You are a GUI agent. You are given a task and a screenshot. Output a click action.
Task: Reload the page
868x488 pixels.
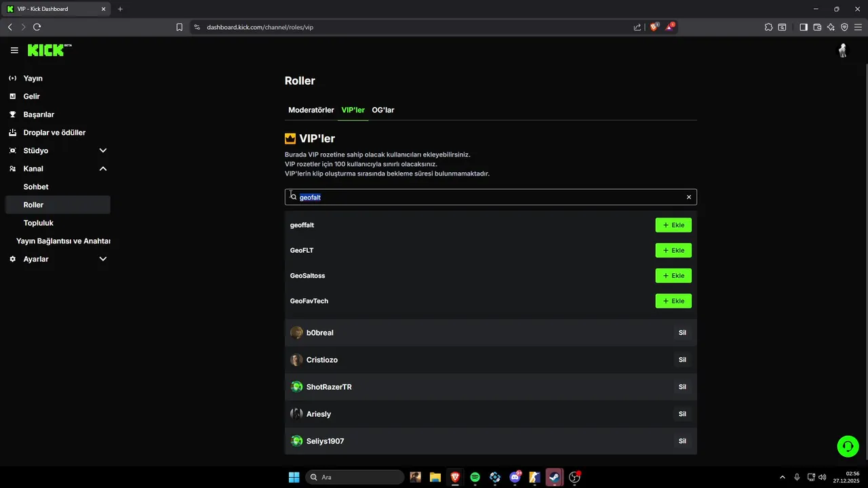pyautogui.click(x=37, y=27)
